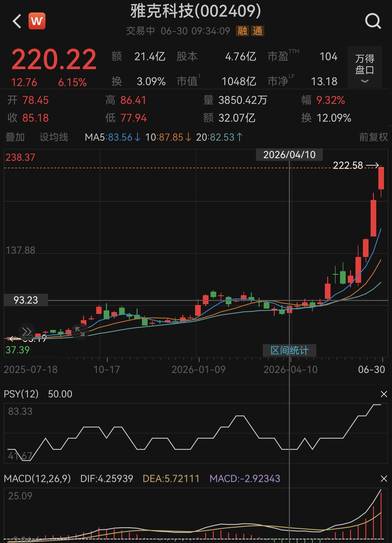The image size is (392, 543).
Task: Tap the 换 turnover 3.09% value
Action: click(x=151, y=81)
